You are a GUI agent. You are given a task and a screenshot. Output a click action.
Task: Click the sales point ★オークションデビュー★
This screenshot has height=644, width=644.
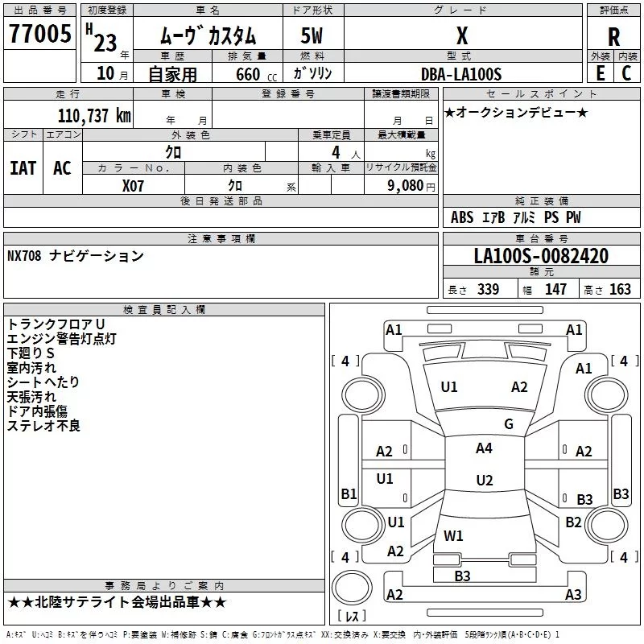coord(516,112)
